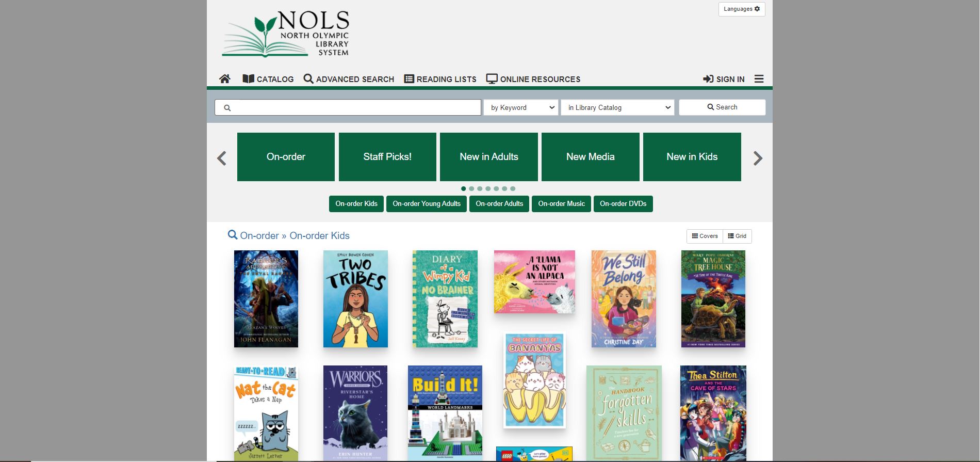Click the Search button
The image size is (980, 462).
pos(722,107)
